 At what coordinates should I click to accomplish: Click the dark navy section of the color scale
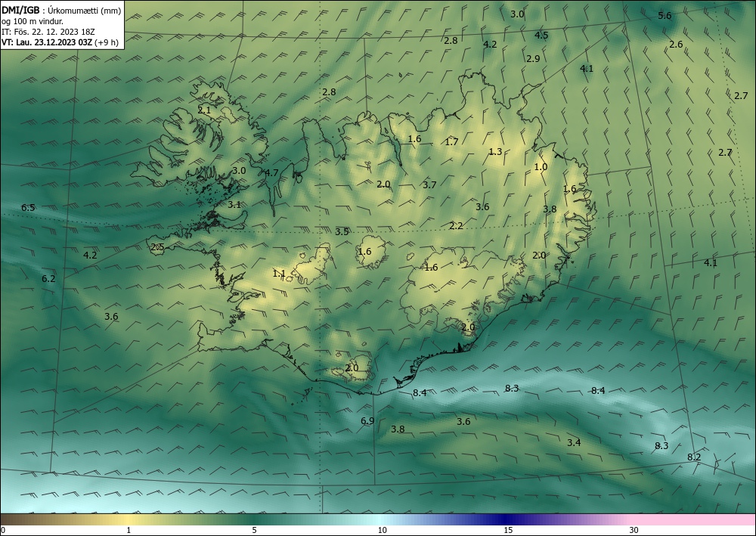click(x=505, y=519)
